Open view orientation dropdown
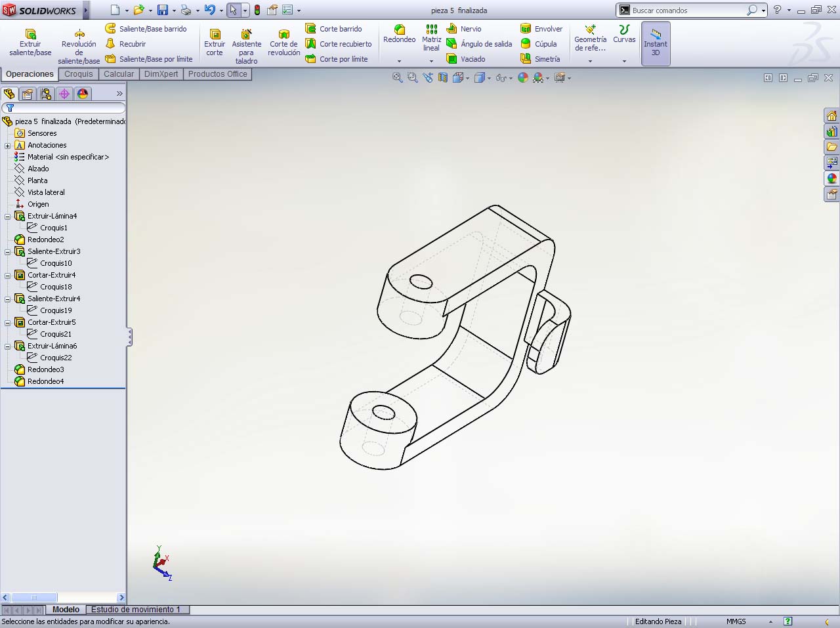The height and width of the screenshot is (628, 840). pos(467,78)
